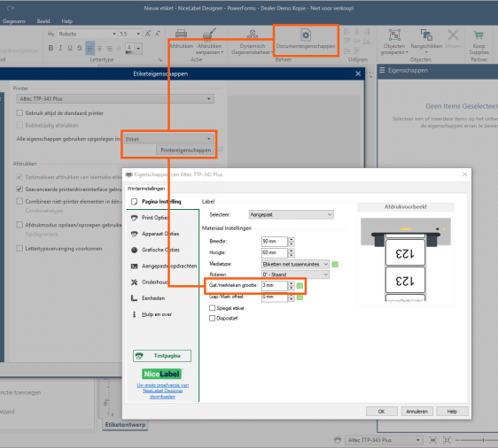Check Afdrukmodus opslaan/oproepen gebruiken
This screenshot has width=498, height=448.
point(19,225)
